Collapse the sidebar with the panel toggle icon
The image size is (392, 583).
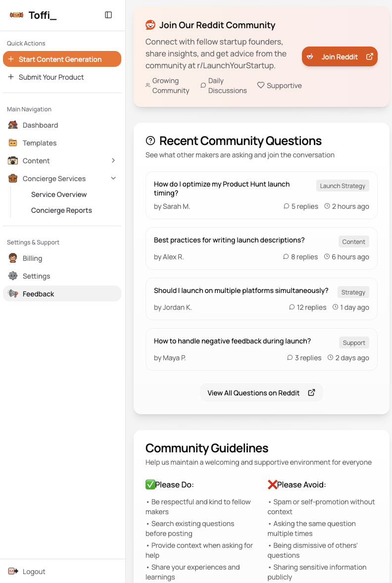[108, 15]
